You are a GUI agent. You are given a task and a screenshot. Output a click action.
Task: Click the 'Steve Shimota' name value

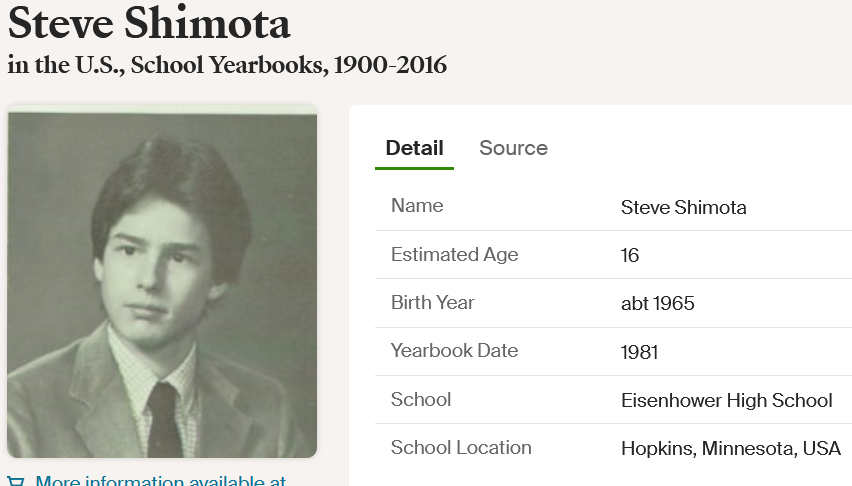[683, 208]
